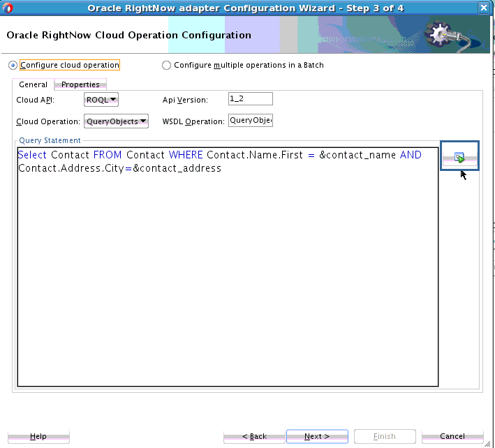The image size is (495, 448).
Task: Click the Cloud API label
Action: 36,100
